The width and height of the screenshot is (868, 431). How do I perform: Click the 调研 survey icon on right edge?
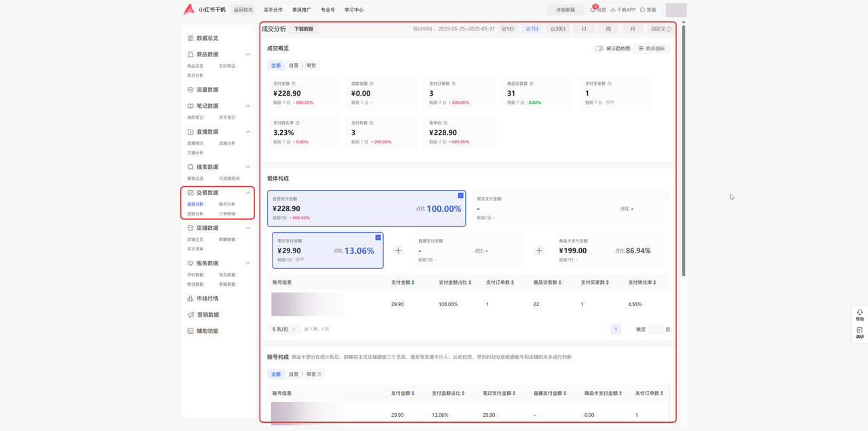859,331
